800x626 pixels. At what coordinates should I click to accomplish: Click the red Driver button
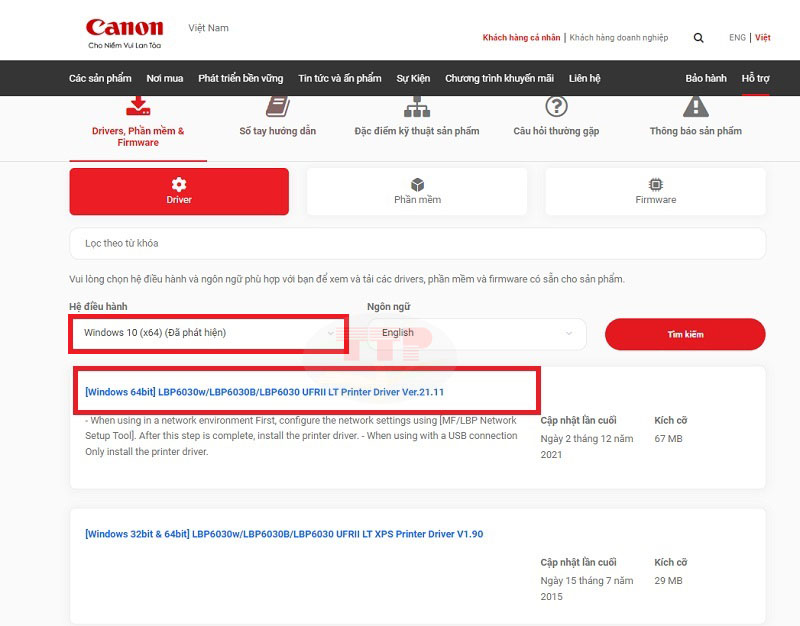(x=179, y=191)
